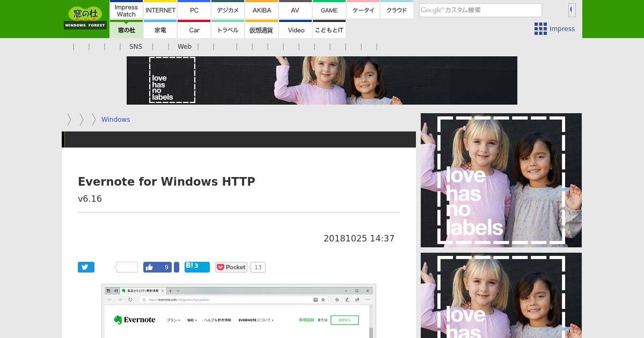
Task: Open the 家電 tab
Action: (160, 30)
